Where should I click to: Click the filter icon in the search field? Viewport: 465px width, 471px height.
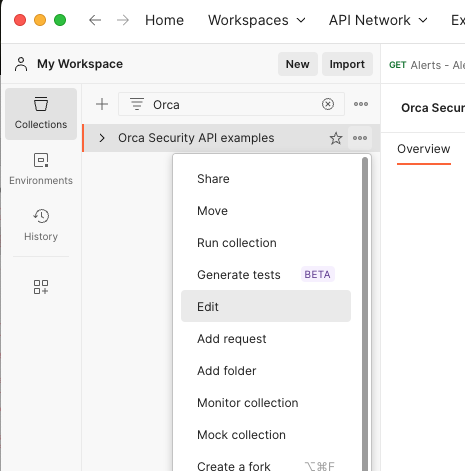(x=137, y=104)
